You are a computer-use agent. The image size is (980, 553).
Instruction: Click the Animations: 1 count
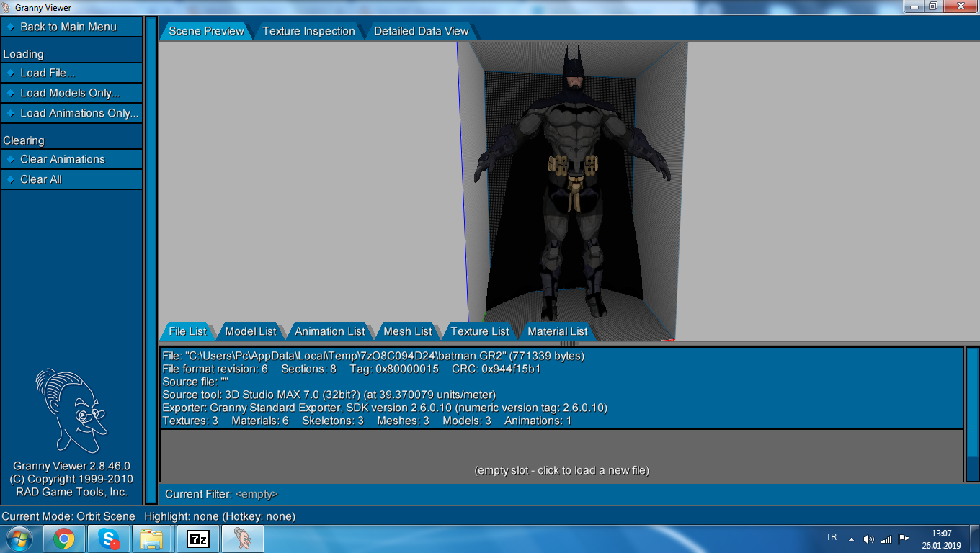538,421
